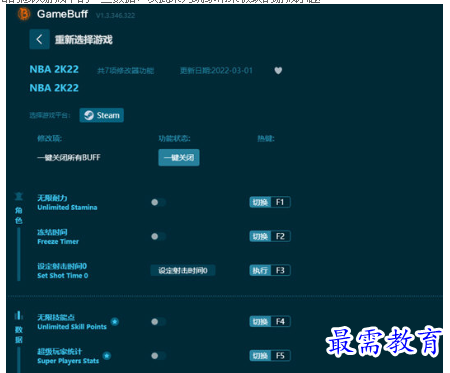Click the 修改项 column header
This screenshot has height=373, width=450.
tap(50, 138)
